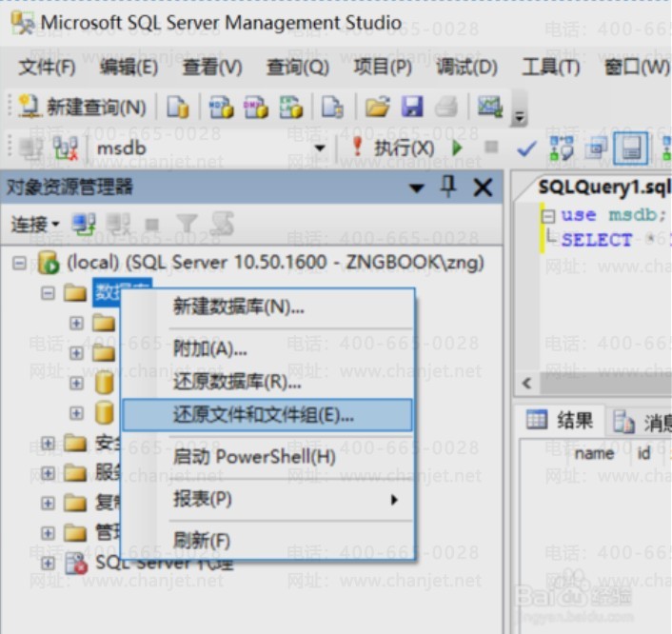Image resolution: width=672 pixels, height=634 pixels.
Task: Click the change connection icon
Action: [66, 149]
